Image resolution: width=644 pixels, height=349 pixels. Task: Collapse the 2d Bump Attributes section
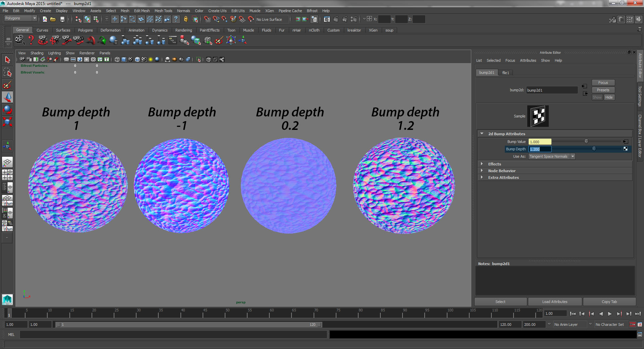pos(482,134)
